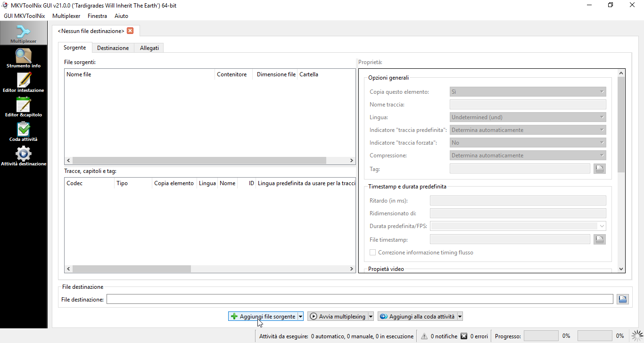Click errori icon in status bar
The height and width of the screenshot is (343, 644).
(x=464, y=336)
